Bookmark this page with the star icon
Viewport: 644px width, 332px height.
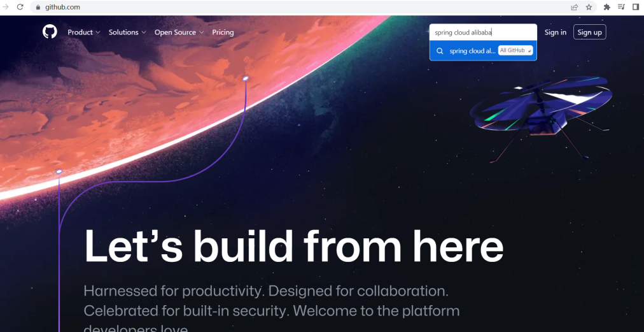589,7
